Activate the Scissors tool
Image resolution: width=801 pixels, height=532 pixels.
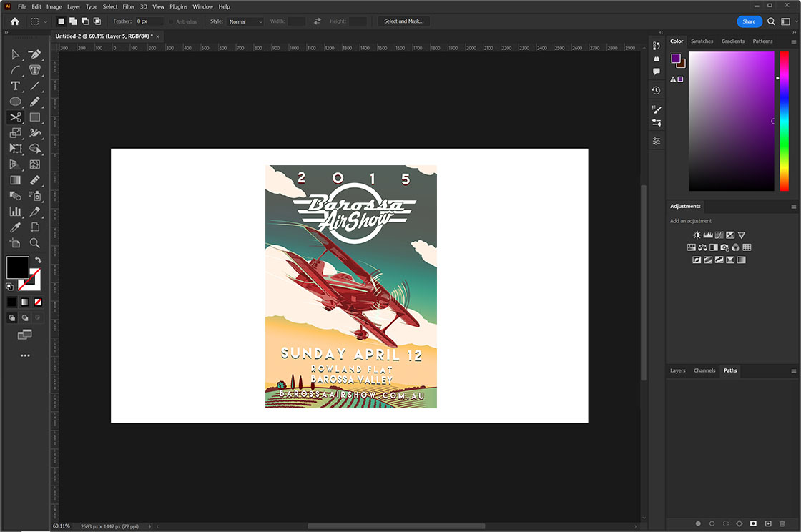(x=15, y=117)
